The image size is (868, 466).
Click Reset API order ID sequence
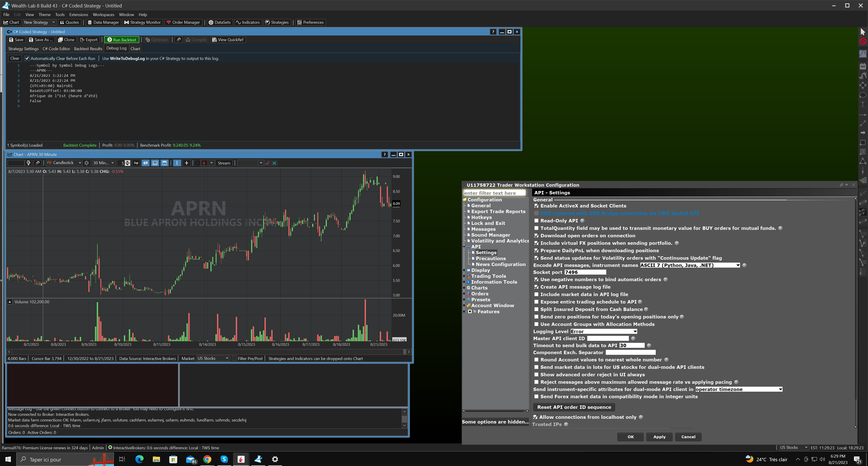pos(574,407)
